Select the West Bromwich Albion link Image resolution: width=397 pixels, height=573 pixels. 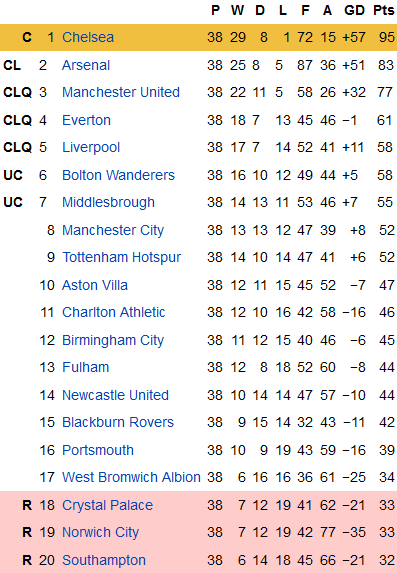point(131,477)
